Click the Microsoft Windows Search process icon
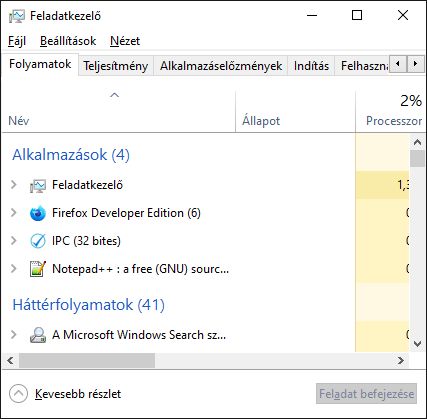427x419 pixels. tap(38, 335)
